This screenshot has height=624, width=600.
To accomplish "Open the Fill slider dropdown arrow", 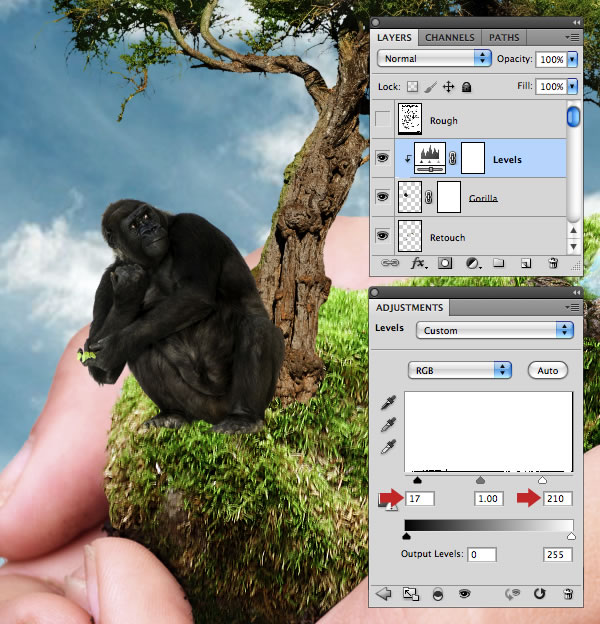I will click(572, 86).
